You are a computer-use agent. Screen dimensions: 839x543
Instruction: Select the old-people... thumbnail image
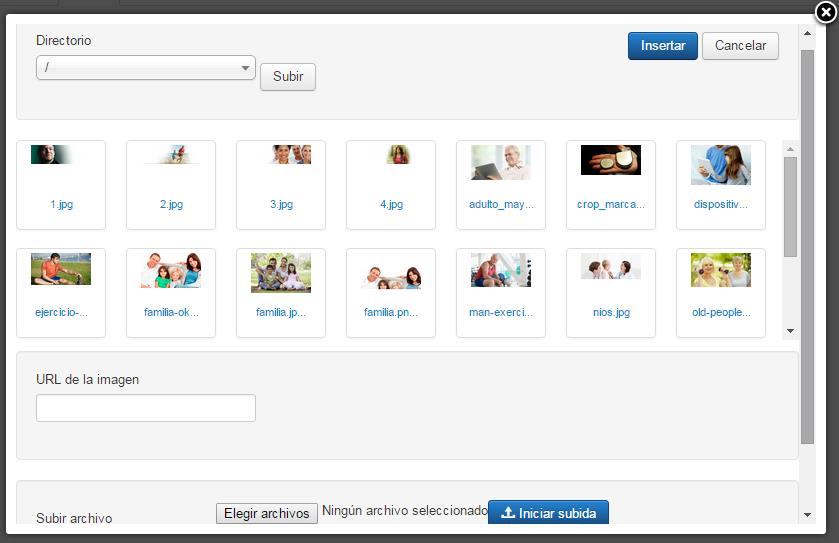click(721, 270)
